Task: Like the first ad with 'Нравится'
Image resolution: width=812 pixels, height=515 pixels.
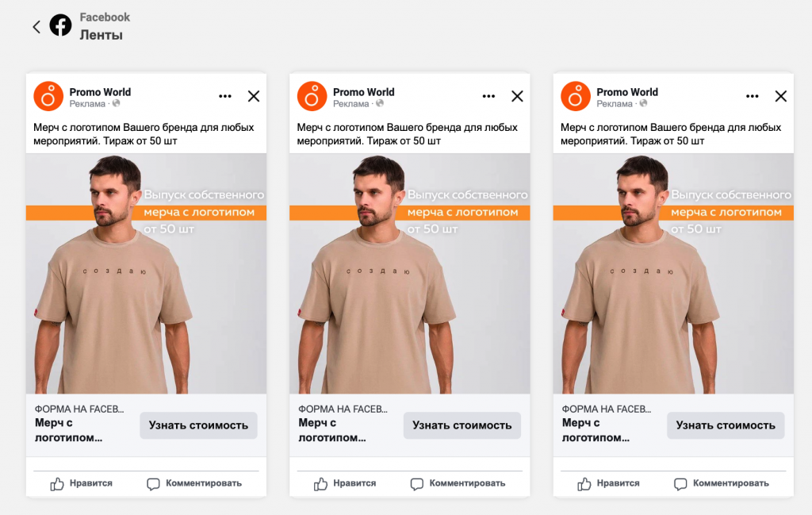Action: 82,483
